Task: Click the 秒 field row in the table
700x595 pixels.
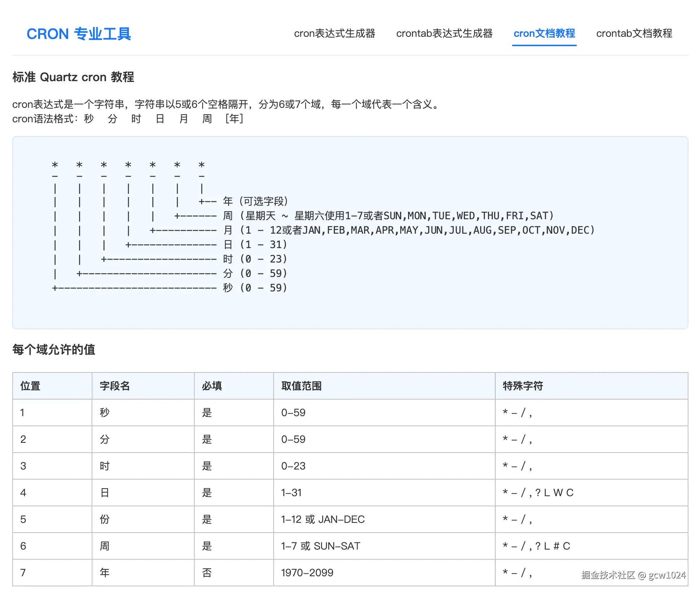Action: pyautogui.click(x=104, y=413)
